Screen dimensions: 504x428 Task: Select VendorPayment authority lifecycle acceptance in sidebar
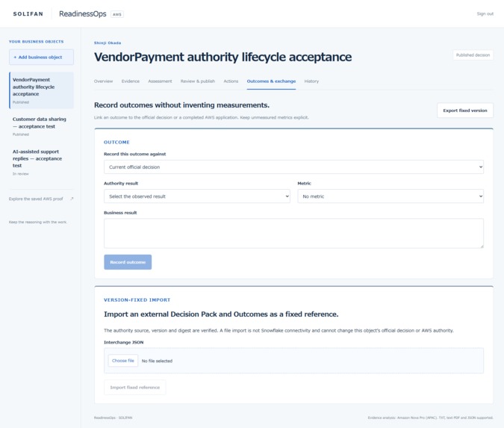tap(42, 90)
